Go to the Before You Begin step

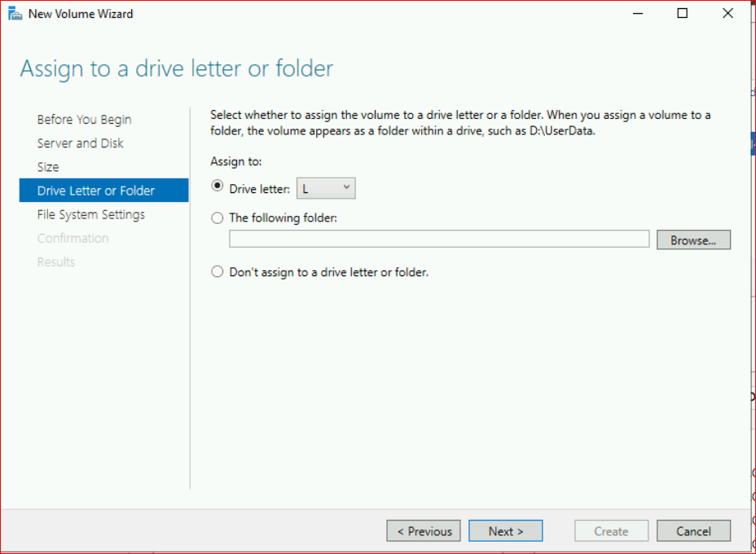84,120
